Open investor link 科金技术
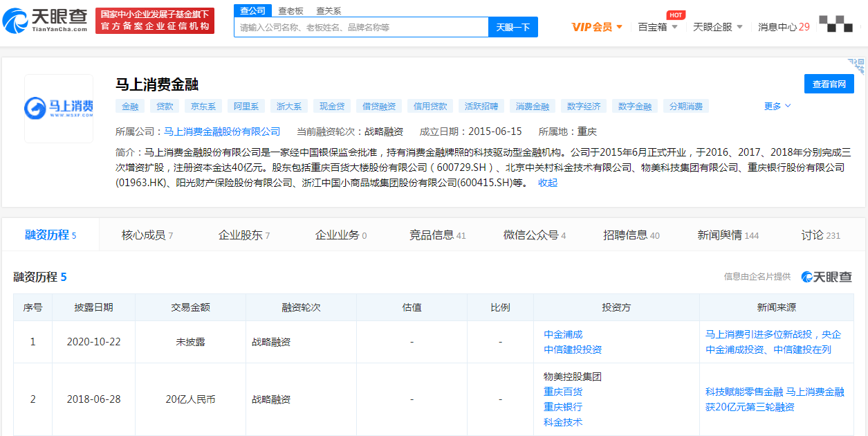868x436 pixels. pos(563,422)
